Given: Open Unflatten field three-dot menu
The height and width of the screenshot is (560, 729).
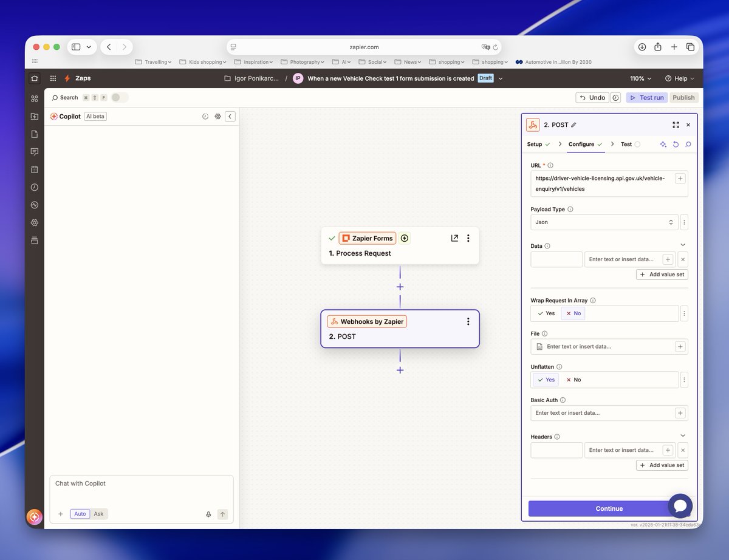Looking at the screenshot, I should (x=684, y=380).
